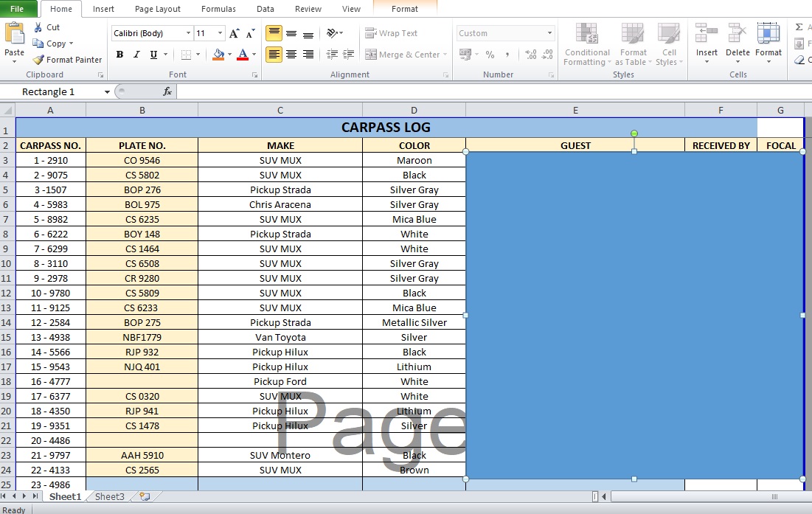Center text horizontally
The image size is (812, 514).
click(291, 55)
